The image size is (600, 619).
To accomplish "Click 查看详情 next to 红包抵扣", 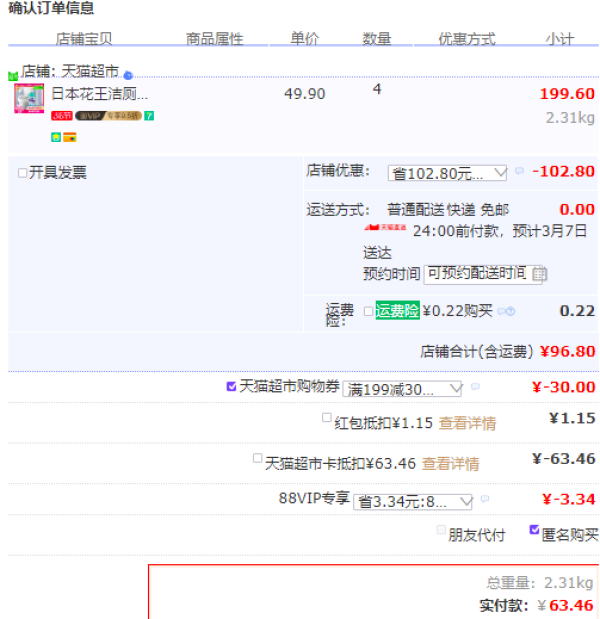I will click(x=467, y=423).
